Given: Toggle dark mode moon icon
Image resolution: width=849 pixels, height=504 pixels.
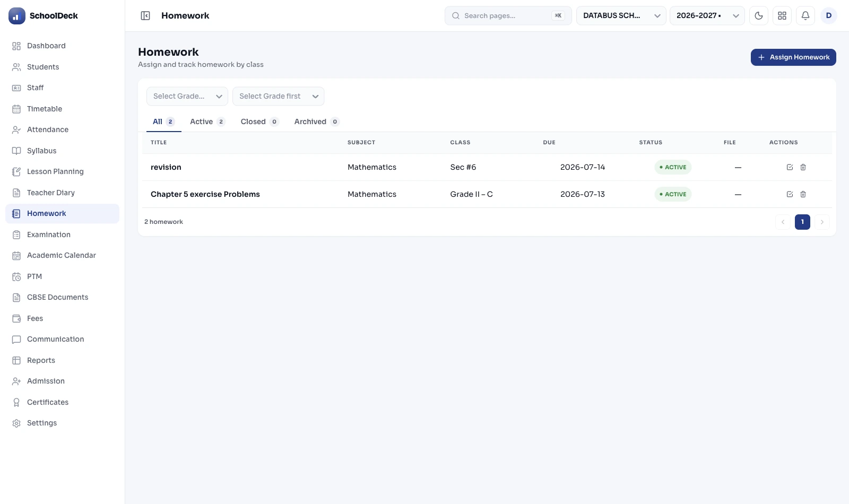Looking at the screenshot, I should point(759,16).
